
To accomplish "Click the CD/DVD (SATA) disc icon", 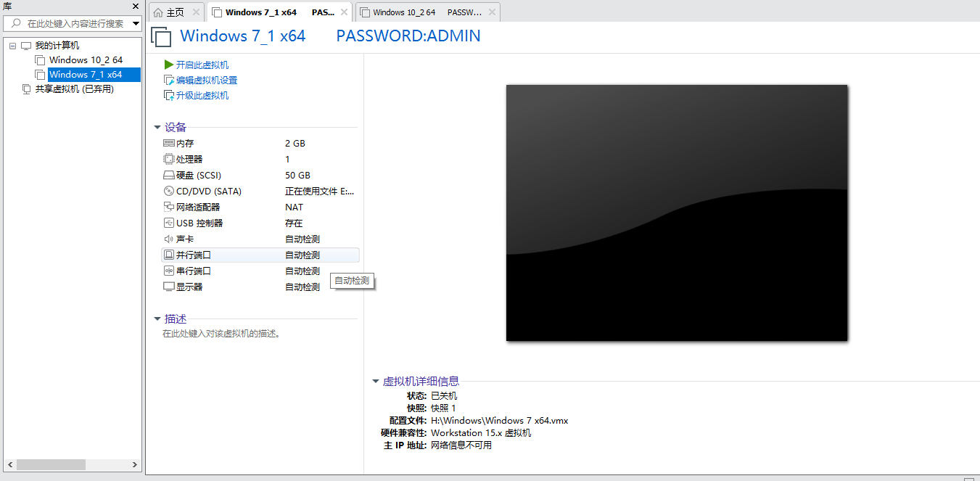I will pos(169,191).
